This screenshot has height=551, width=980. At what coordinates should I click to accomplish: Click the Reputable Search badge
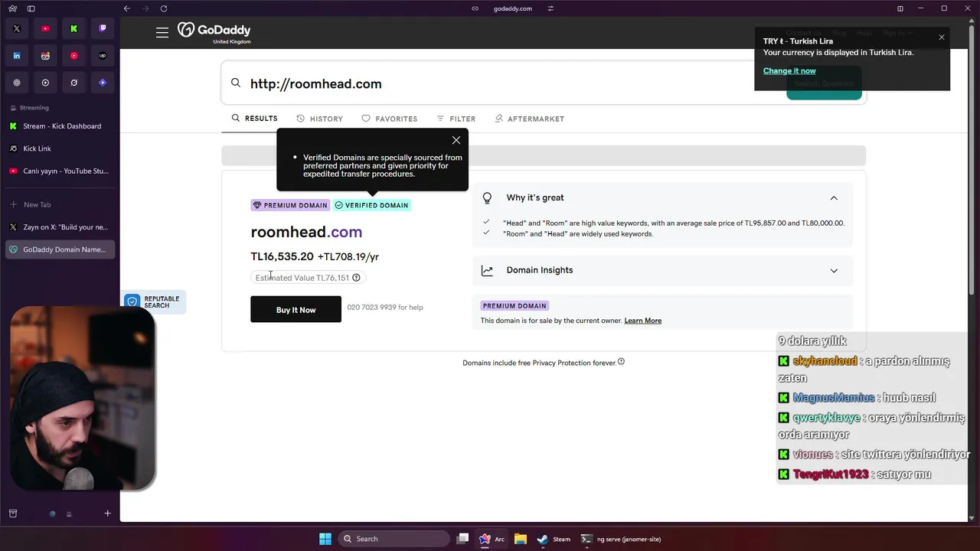point(153,302)
